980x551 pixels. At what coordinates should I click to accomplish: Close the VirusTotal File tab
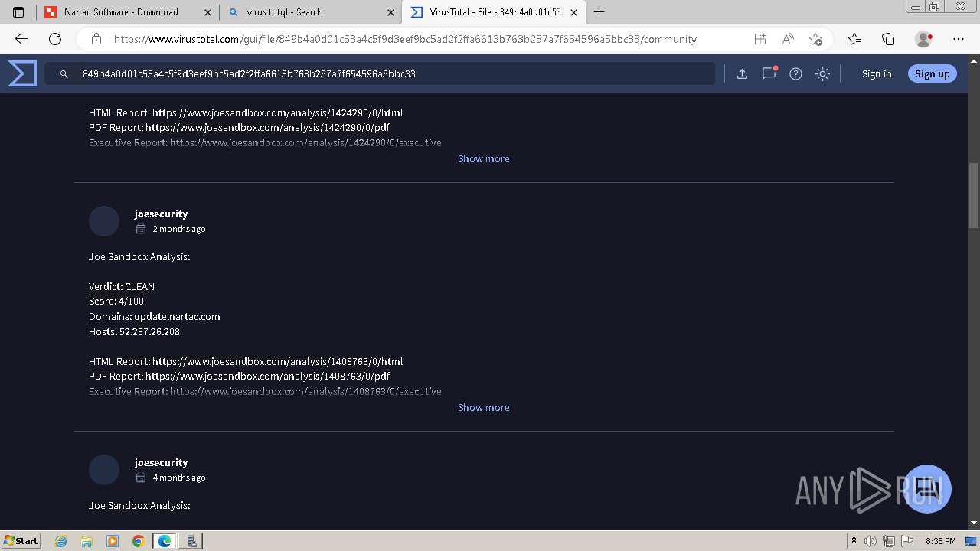point(575,12)
